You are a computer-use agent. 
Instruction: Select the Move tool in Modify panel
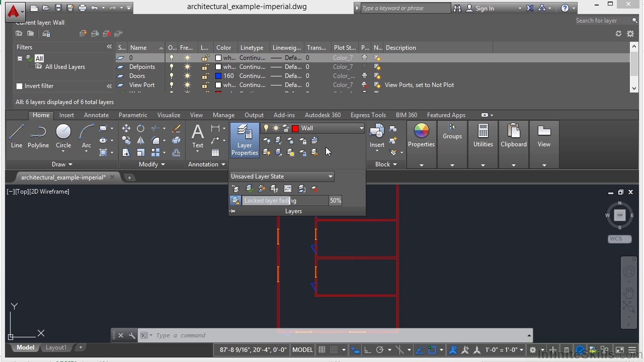click(126, 128)
